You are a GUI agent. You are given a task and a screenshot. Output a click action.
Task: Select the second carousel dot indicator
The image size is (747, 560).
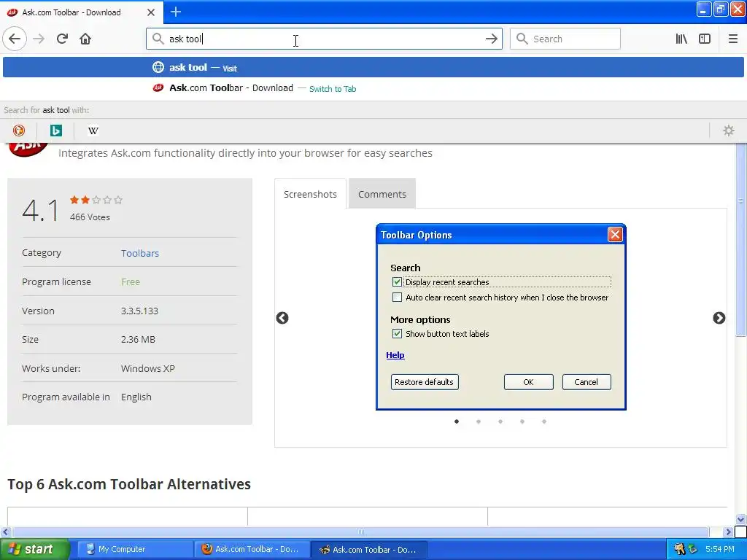click(479, 421)
